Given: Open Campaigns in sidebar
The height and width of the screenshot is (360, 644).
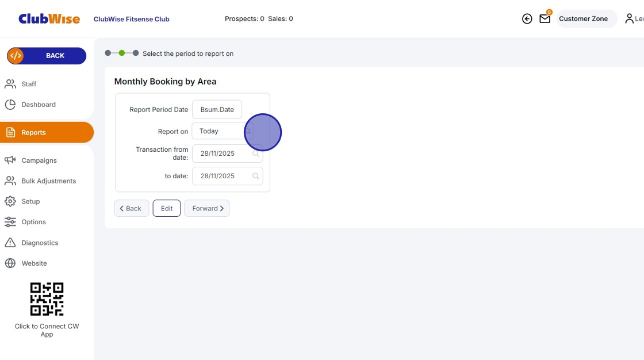Looking at the screenshot, I should point(39,160).
